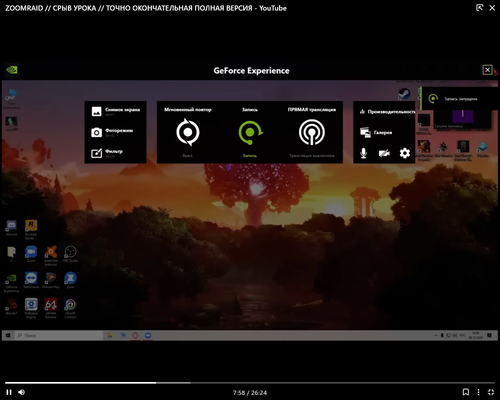The height and width of the screenshot is (400, 500).
Task: Toggle fullscreen on the player
Action: [x=491, y=392]
